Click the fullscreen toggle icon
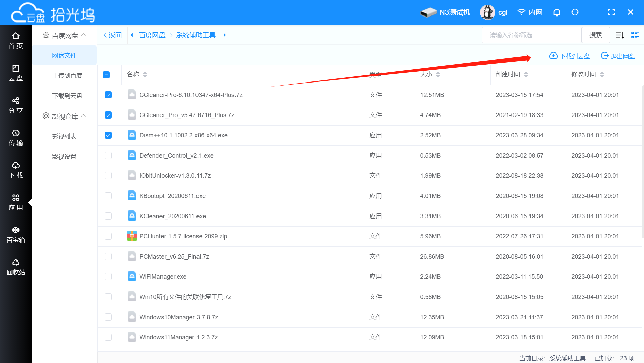The width and height of the screenshot is (644, 363). [611, 12]
